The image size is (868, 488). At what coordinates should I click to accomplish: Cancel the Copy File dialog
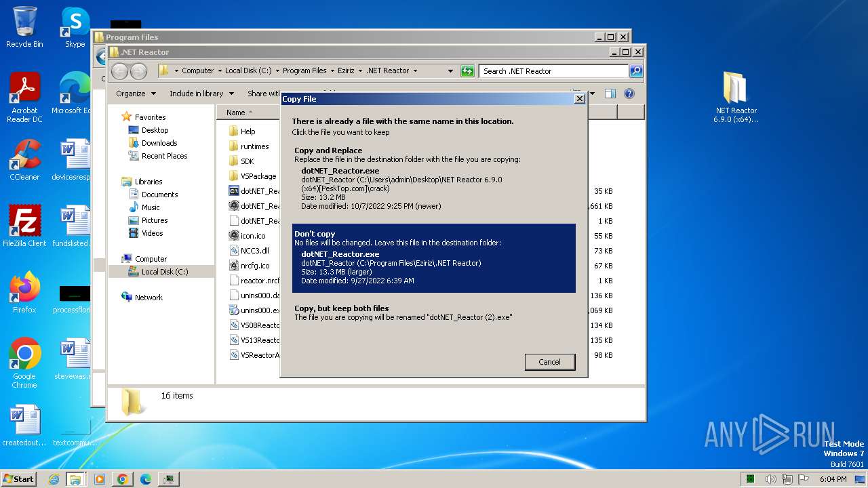pyautogui.click(x=550, y=362)
